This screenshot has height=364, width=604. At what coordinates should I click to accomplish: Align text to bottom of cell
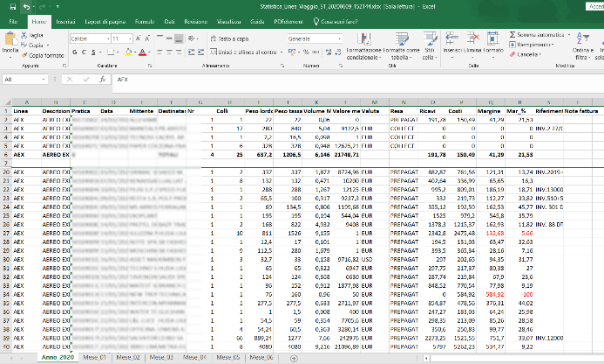178,39
